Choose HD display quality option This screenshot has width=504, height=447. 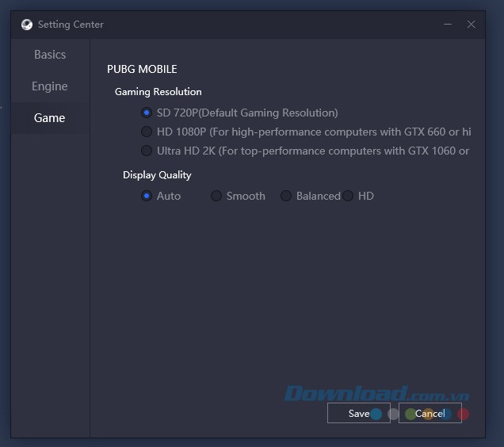tap(349, 196)
